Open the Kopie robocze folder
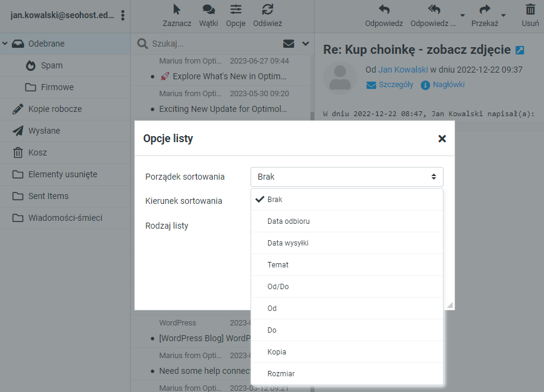 point(54,109)
